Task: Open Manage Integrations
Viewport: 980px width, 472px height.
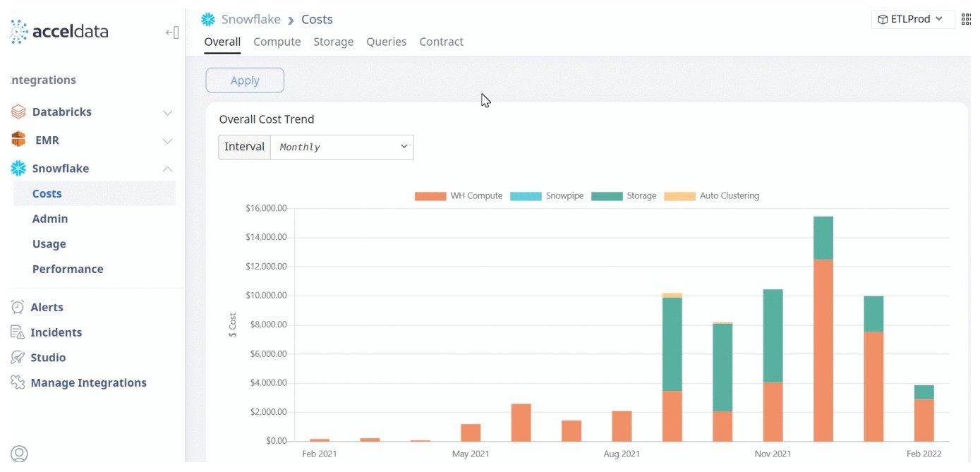Action: [89, 383]
